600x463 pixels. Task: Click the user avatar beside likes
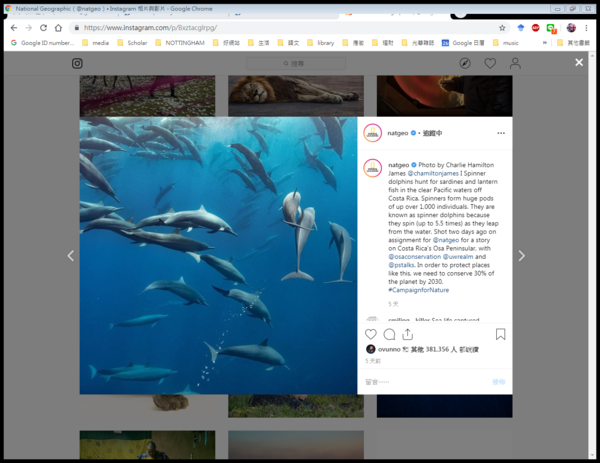click(370, 349)
